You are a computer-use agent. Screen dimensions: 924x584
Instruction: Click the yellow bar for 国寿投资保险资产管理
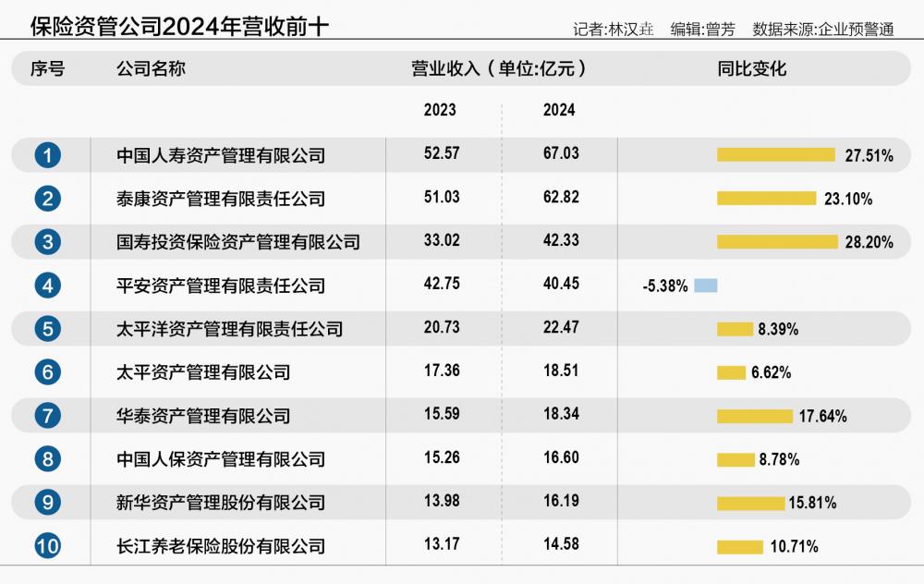coord(777,241)
